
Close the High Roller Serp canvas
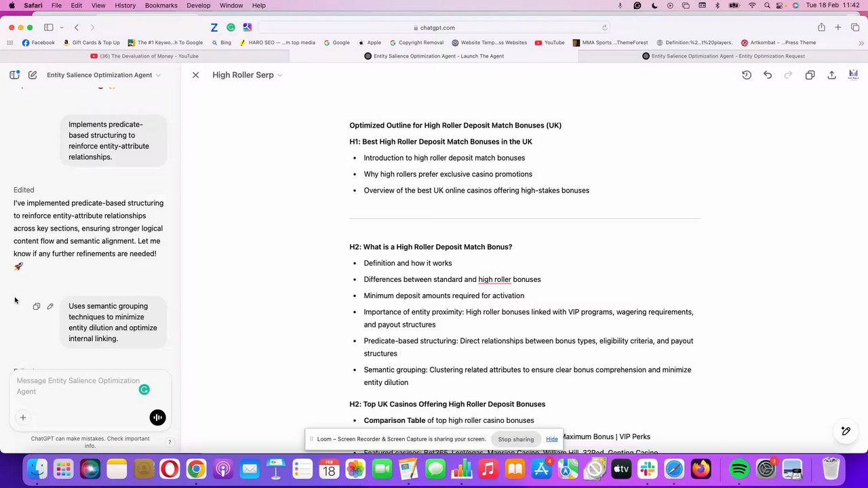pos(195,75)
